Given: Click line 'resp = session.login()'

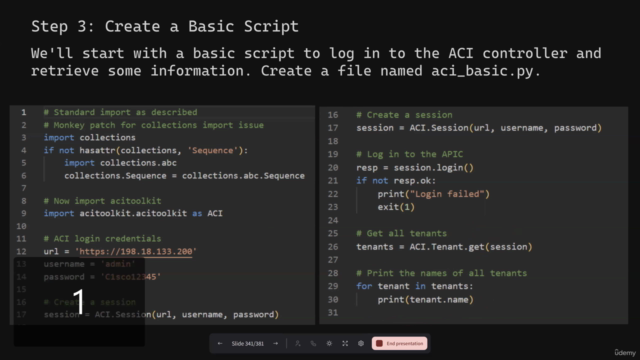Looking at the screenshot, I should [415, 167].
